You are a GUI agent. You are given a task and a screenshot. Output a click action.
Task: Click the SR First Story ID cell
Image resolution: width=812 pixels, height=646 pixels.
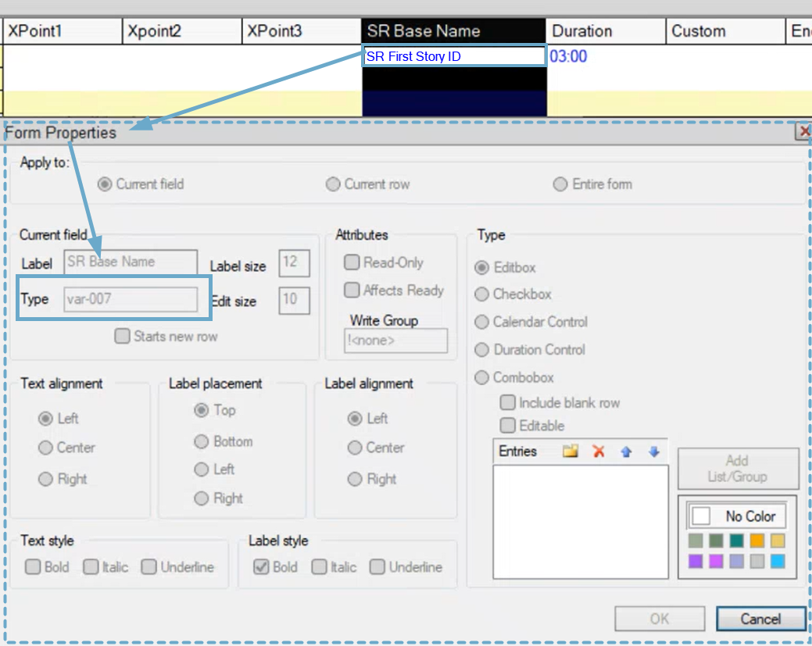(453, 56)
